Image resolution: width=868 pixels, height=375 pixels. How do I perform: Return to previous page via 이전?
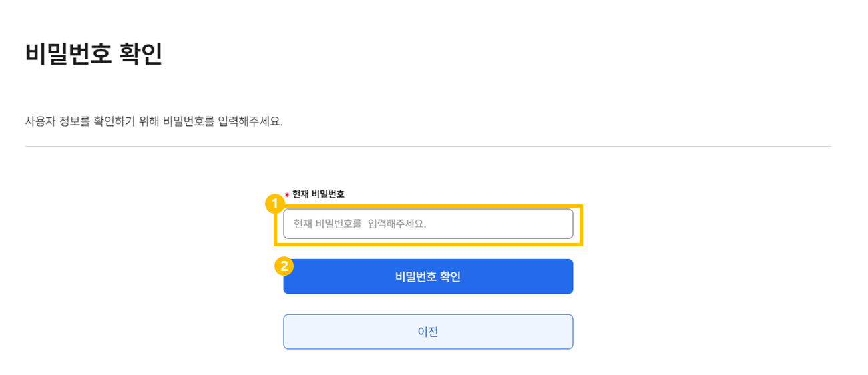428,332
